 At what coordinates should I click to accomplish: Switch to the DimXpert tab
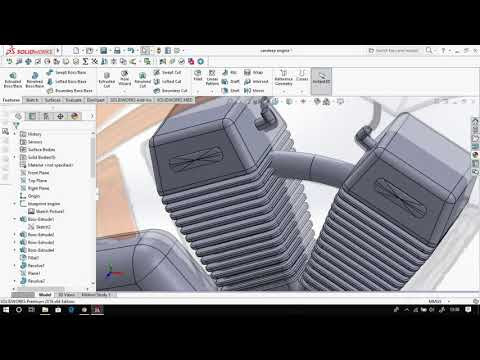pos(96,100)
